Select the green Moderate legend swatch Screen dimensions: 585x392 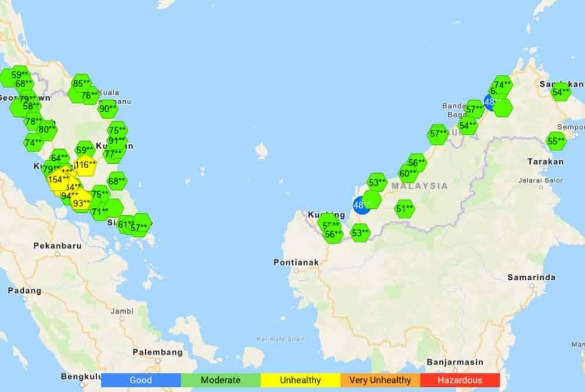pyautogui.click(x=221, y=380)
